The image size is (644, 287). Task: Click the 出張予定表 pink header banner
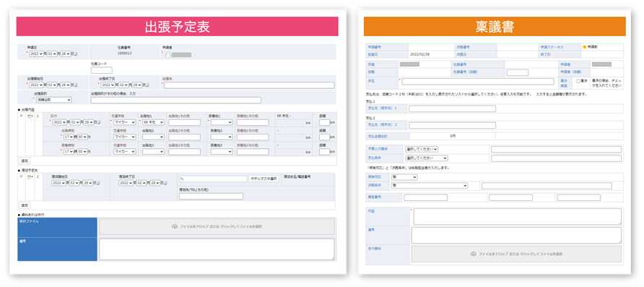click(178, 26)
